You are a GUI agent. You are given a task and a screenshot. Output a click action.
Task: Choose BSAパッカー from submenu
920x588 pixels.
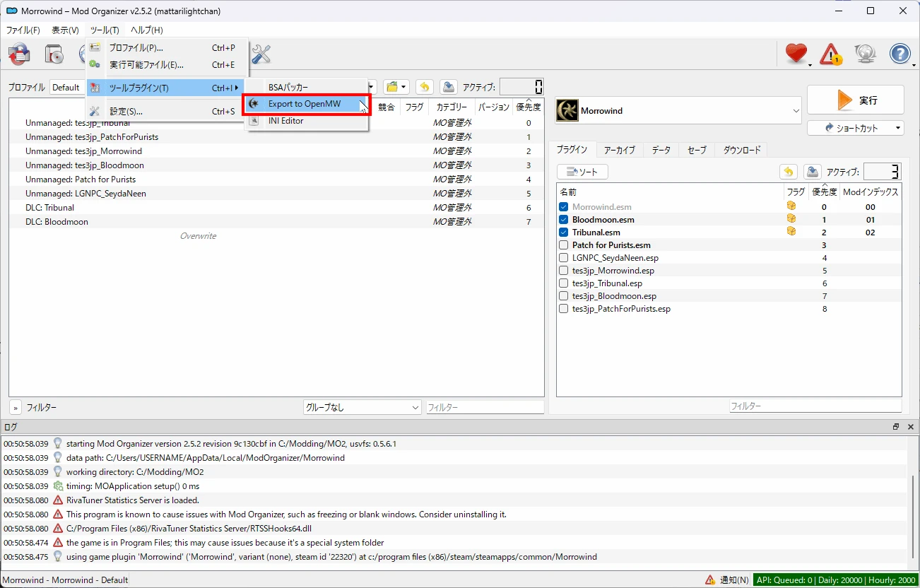[307, 87]
